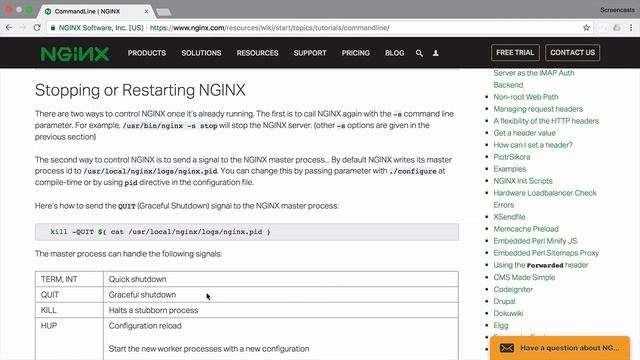
Task: Open the PiotrSikora link
Action: point(511,157)
